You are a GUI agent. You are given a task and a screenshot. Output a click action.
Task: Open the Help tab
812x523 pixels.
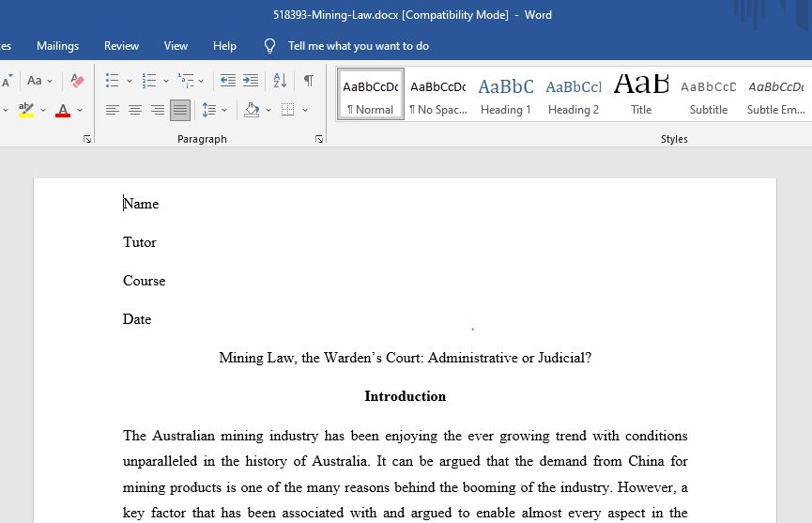[x=224, y=46]
